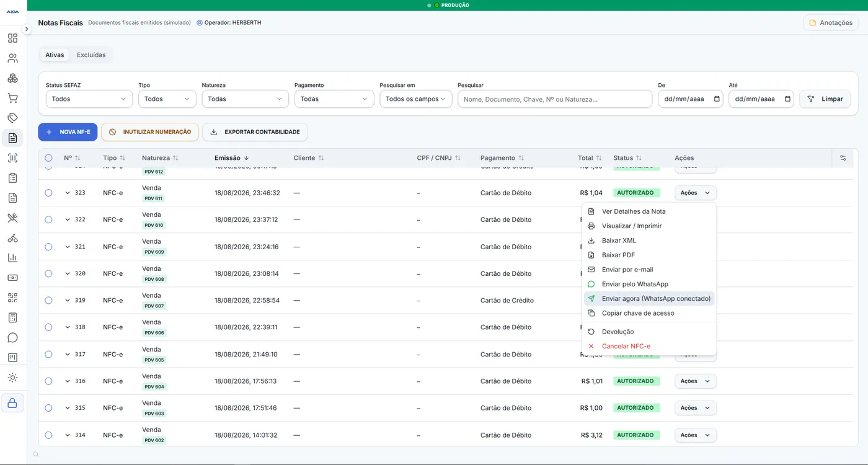The width and height of the screenshot is (868, 465).
Task: Toggle the sun theme icon in sidebar
Action: [x=12, y=378]
